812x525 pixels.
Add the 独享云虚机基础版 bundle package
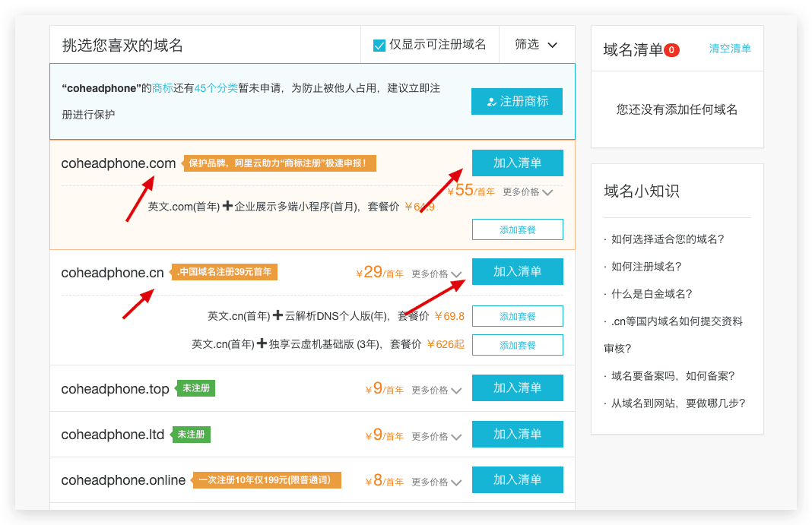click(x=517, y=345)
